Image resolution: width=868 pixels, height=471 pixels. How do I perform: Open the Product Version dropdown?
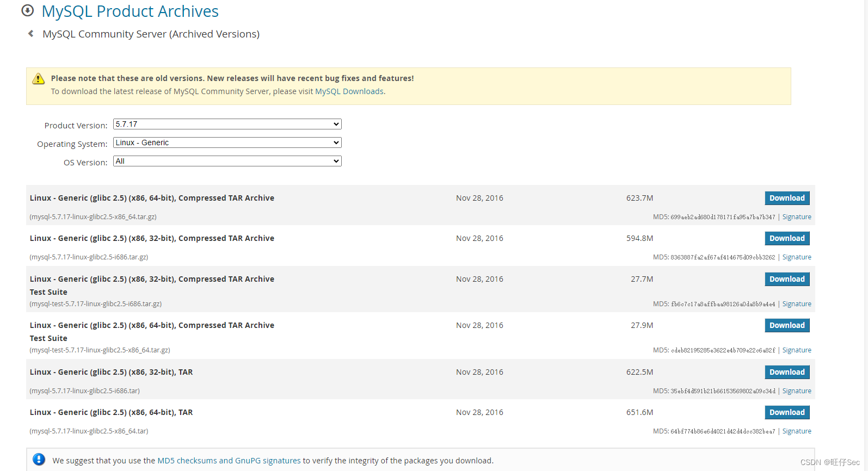click(x=227, y=124)
